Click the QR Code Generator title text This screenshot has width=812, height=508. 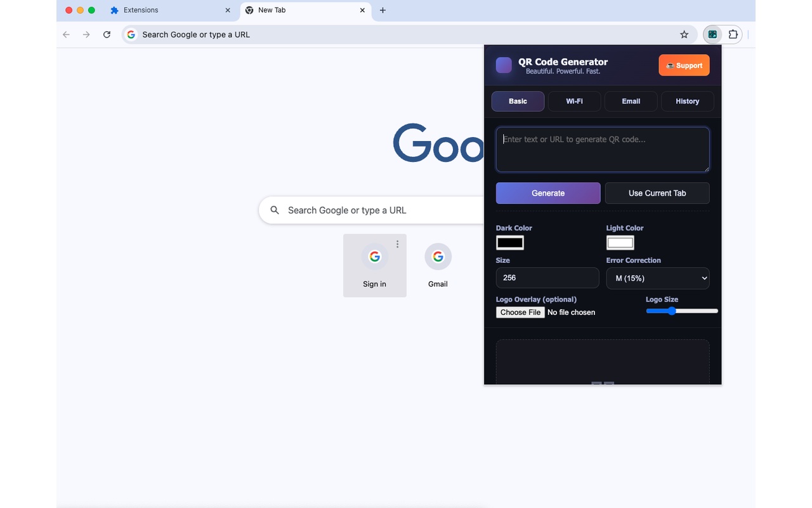(x=563, y=62)
